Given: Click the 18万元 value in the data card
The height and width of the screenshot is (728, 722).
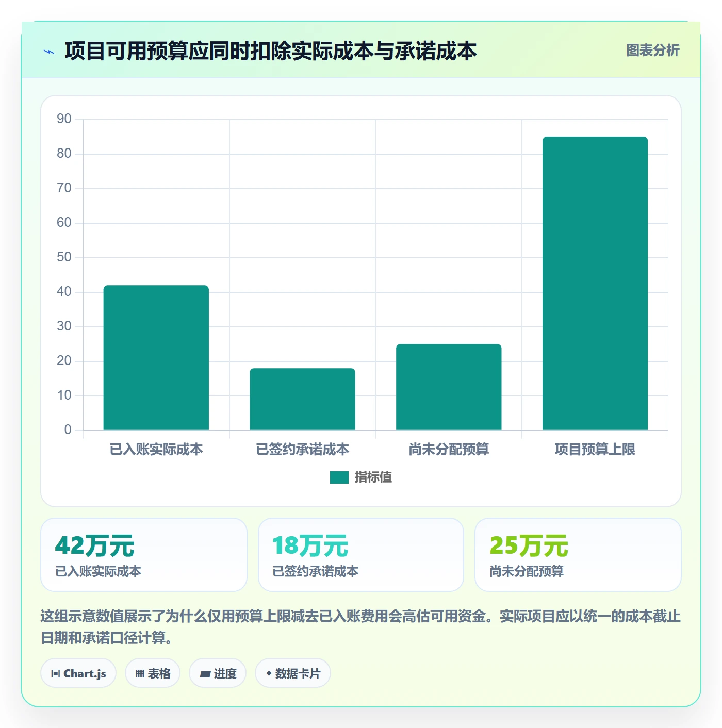Looking at the screenshot, I should click(x=310, y=545).
